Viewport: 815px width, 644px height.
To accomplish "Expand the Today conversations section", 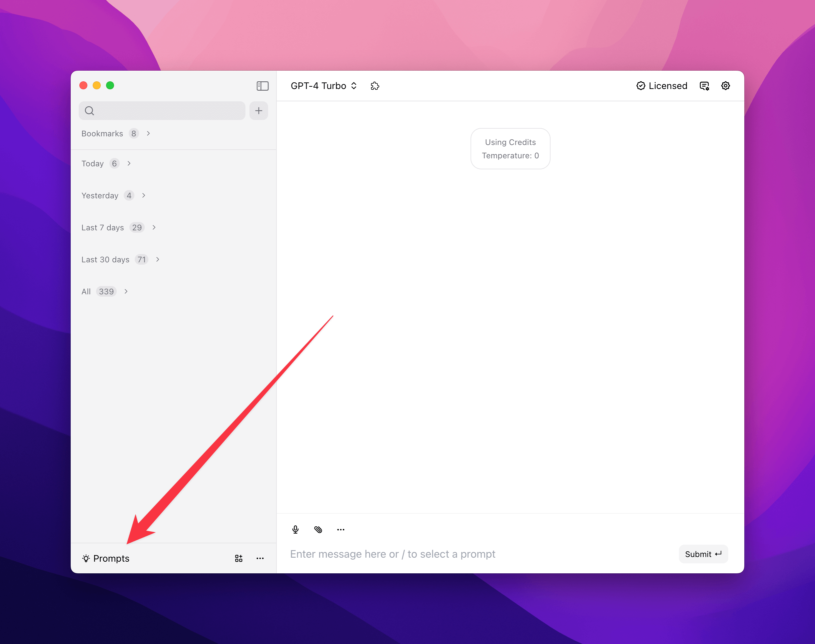I will [130, 163].
